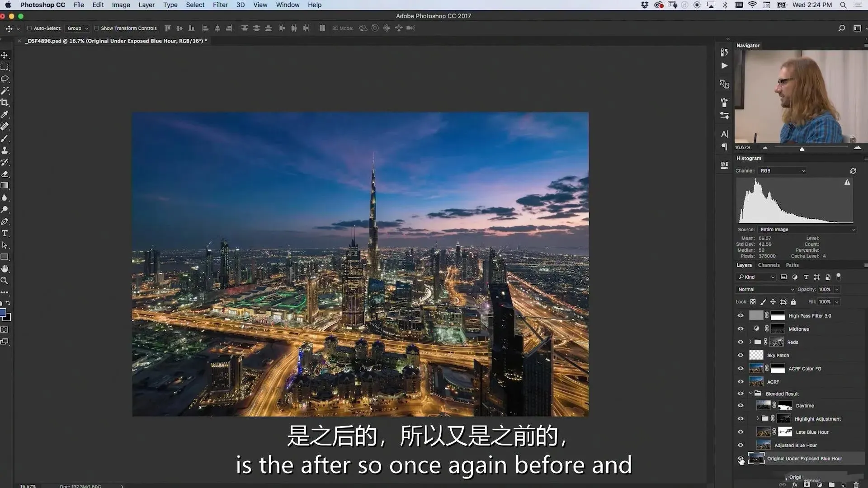The height and width of the screenshot is (488, 868).
Task: Refresh the histogram with circular arrow icon
Action: point(853,171)
